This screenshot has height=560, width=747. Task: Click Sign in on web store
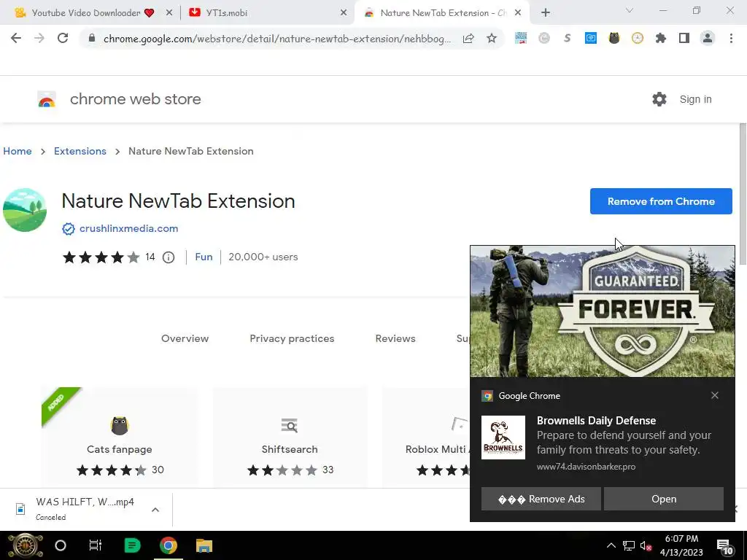point(695,99)
